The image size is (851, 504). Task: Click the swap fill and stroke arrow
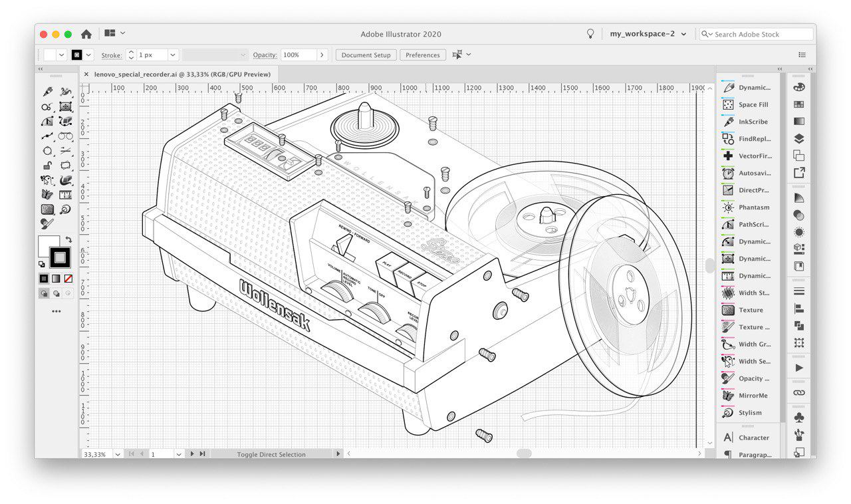68,239
